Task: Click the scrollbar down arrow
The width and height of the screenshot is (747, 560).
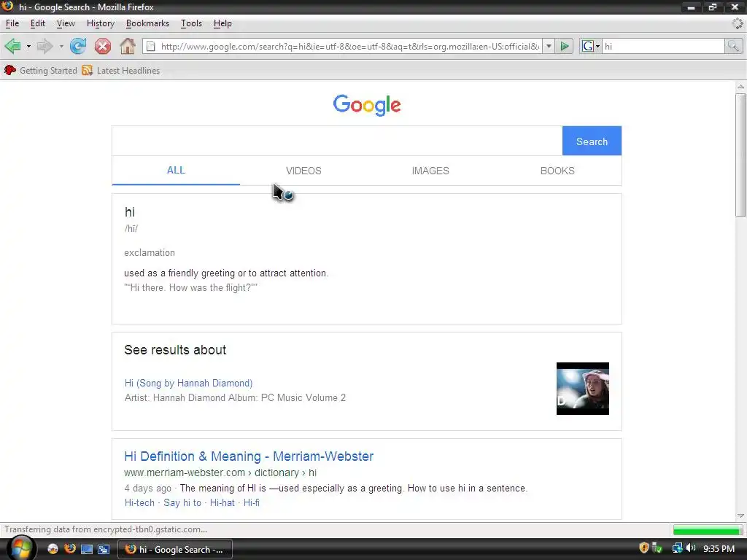Action: 740,516
